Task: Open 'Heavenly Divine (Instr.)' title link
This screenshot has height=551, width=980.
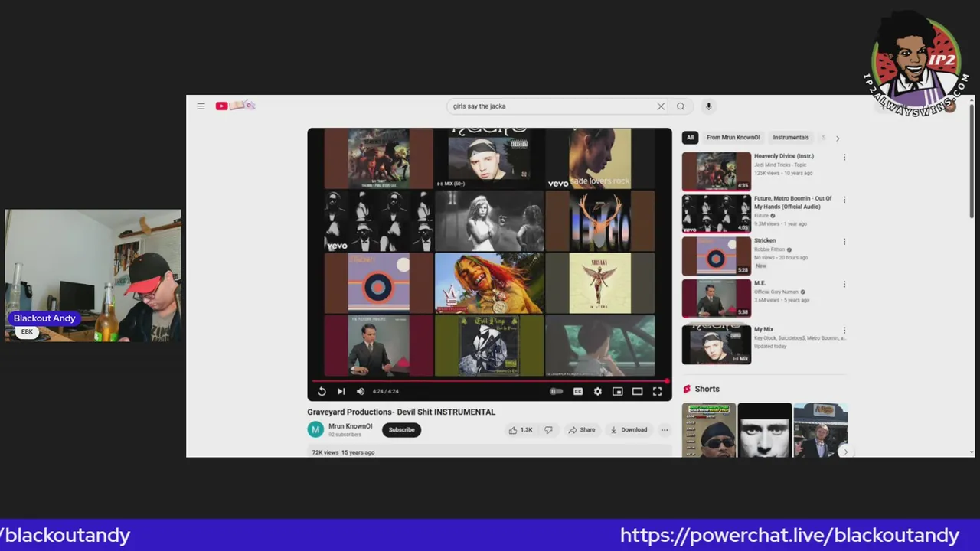Action: click(x=784, y=156)
